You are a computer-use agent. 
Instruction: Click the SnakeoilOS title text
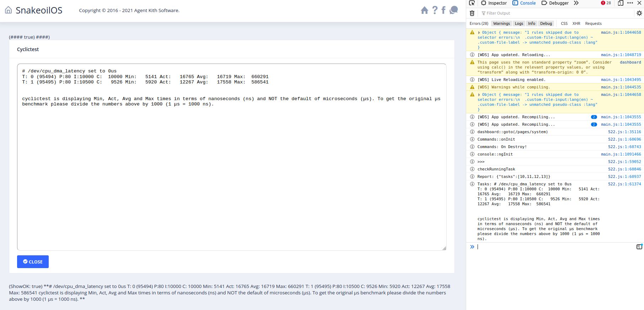point(39,10)
